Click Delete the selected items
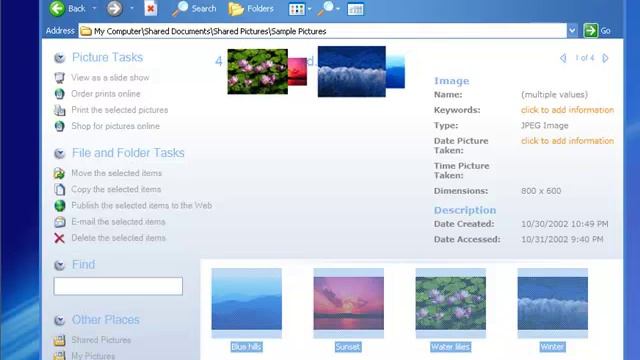The image size is (640, 360). coord(118,238)
